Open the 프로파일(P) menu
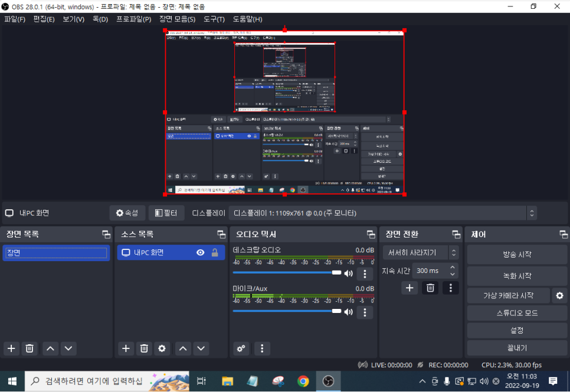Screen dimensions: 570x392 134,19
